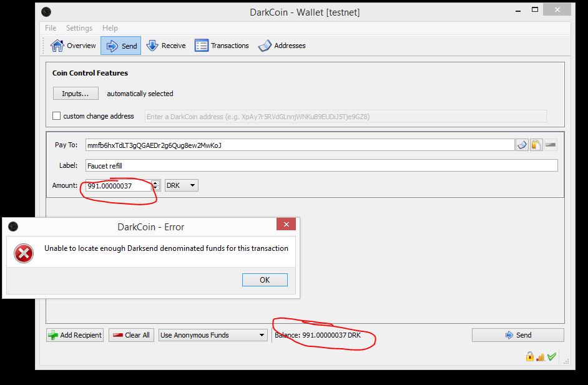Open the Settings menu
The width and height of the screenshot is (588, 385).
click(x=79, y=28)
